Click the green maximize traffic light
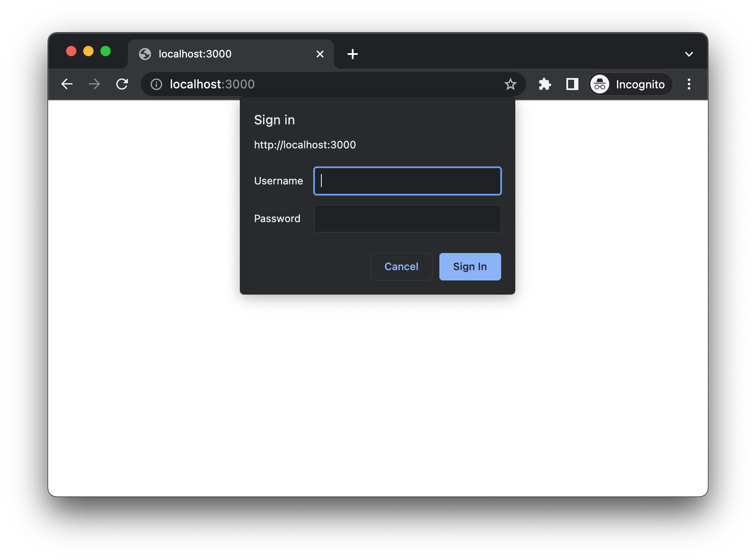The height and width of the screenshot is (560, 756). (x=106, y=51)
